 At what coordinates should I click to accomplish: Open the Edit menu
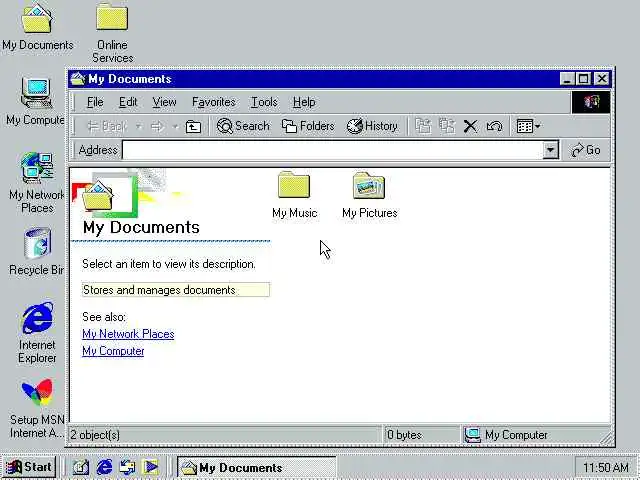(x=128, y=102)
